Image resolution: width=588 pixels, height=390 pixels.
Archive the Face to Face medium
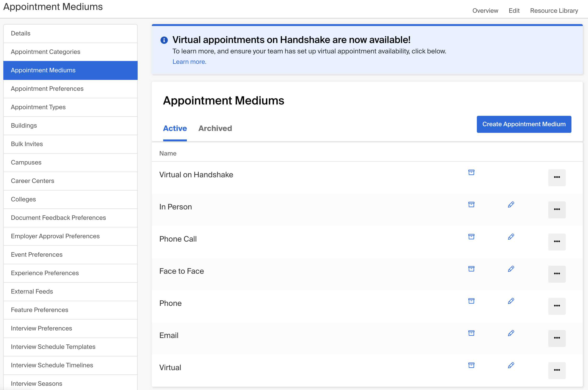471,269
